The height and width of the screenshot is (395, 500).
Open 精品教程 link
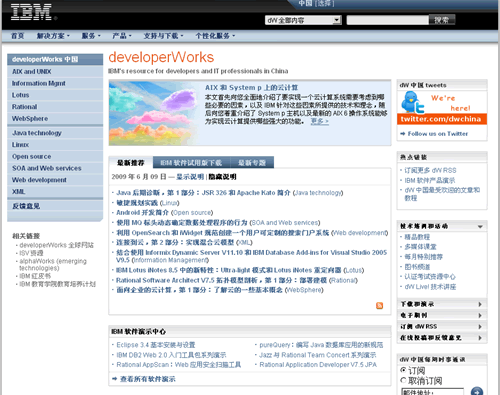click(417, 237)
